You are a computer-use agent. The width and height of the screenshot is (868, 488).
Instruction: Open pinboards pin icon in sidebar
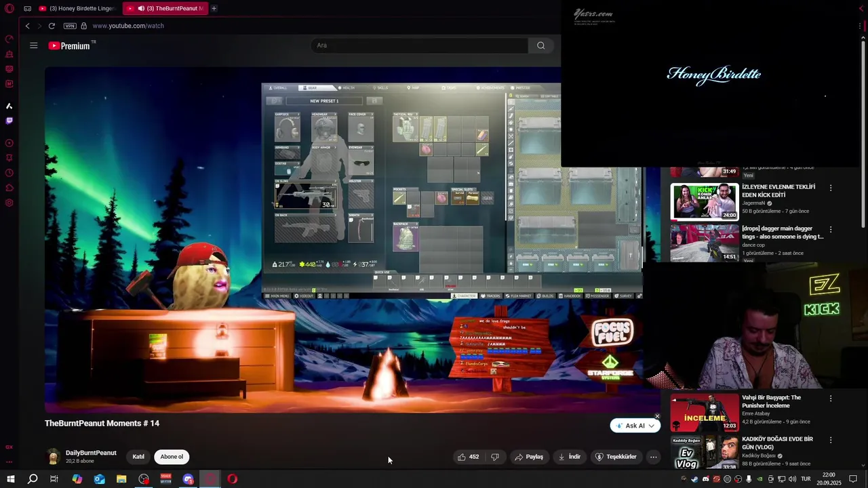click(x=9, y=158)
